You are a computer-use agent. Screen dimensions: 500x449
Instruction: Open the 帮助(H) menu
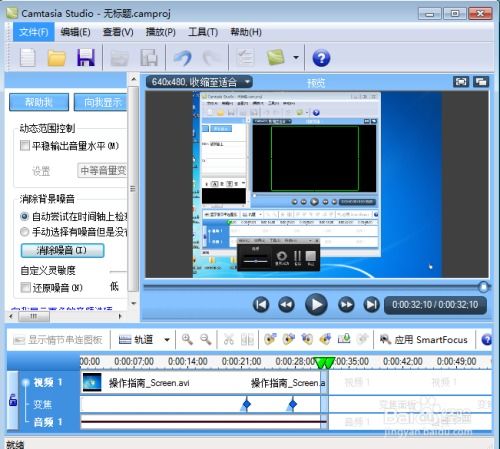click(x=246, y=32)
